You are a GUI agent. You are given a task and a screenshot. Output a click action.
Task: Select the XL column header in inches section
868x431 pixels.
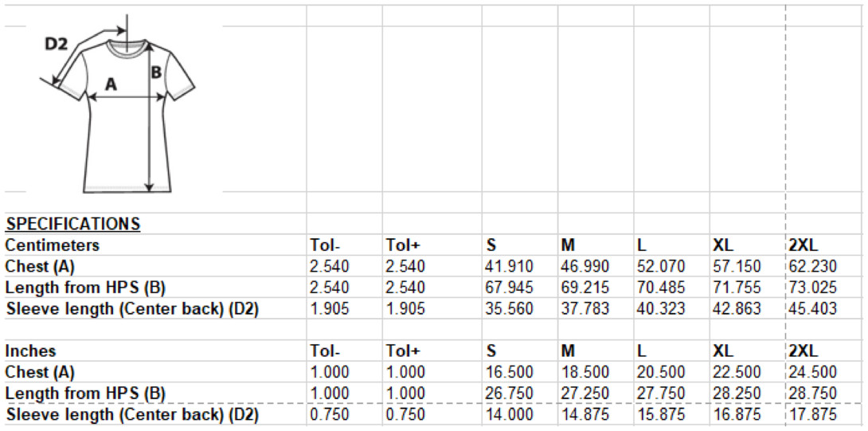click(x=723, y=351)
